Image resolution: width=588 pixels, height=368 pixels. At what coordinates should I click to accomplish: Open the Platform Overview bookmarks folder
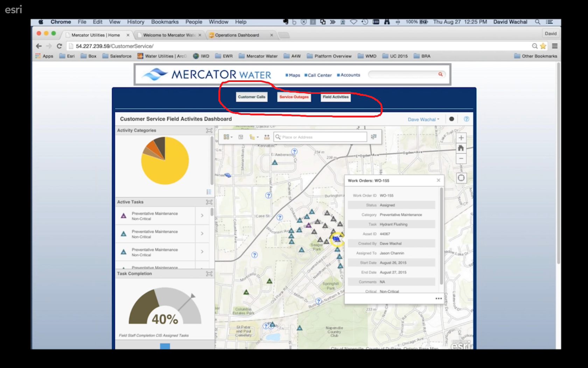(x=329, y=56)
